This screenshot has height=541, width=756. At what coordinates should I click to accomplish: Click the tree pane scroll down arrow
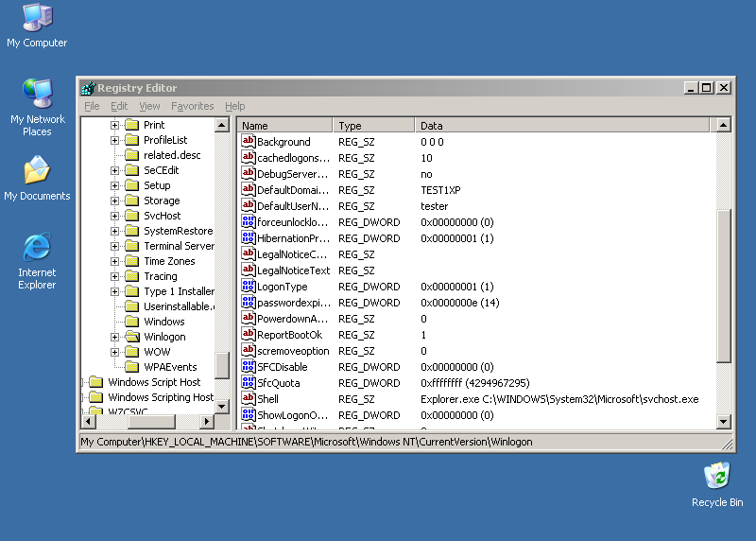point(221,407)
